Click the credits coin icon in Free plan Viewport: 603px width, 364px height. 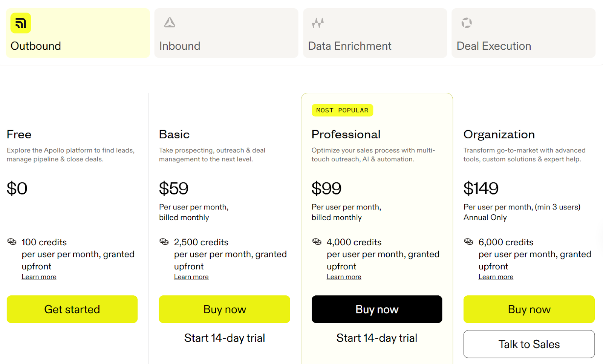(x=12, y=242)
